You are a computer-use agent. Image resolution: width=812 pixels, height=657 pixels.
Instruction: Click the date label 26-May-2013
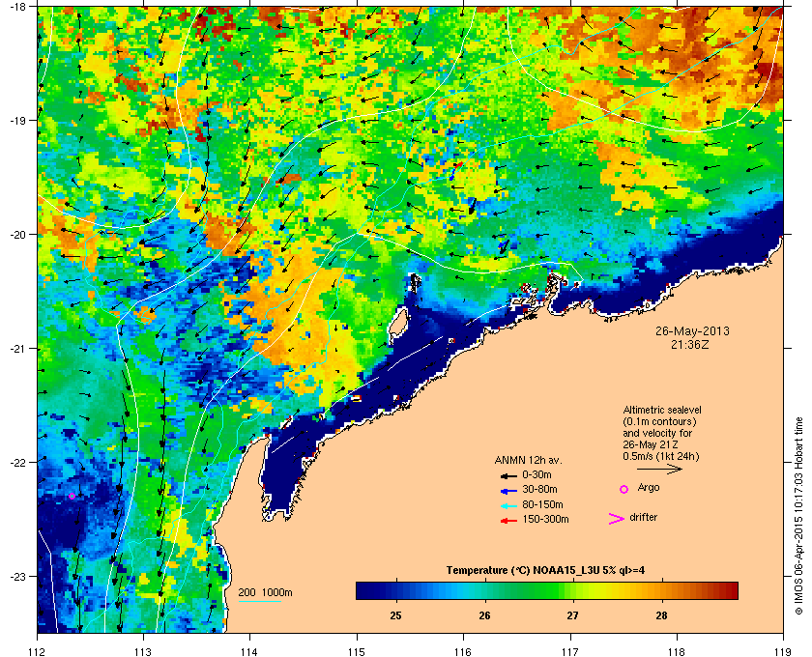pos(692,331)
